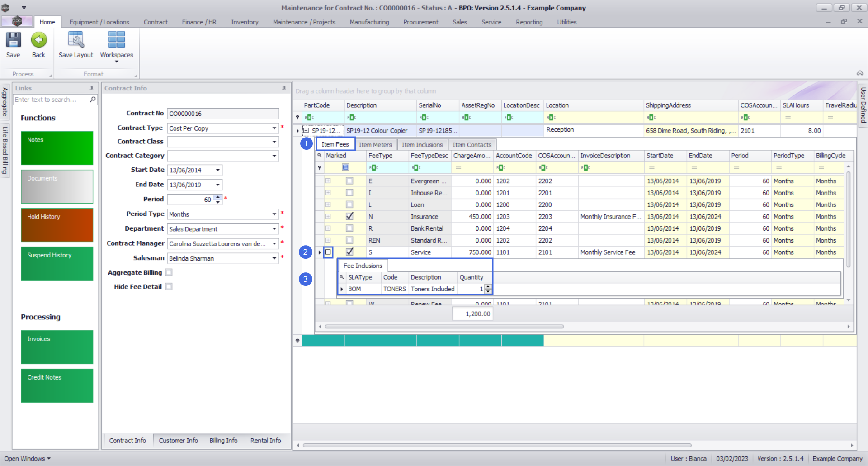
Task: Click the Save disk icon
Action: click(x=13, y=40)
